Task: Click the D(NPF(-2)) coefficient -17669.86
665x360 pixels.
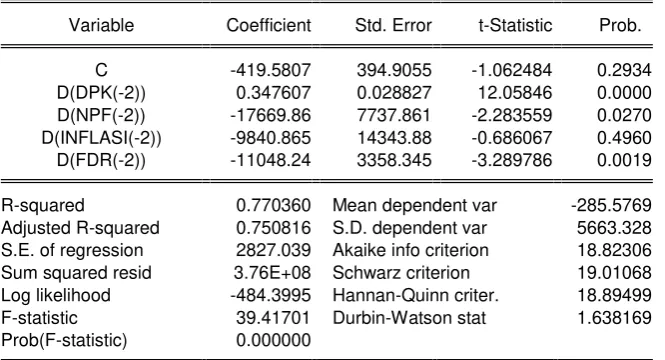Action: point(271,115)
